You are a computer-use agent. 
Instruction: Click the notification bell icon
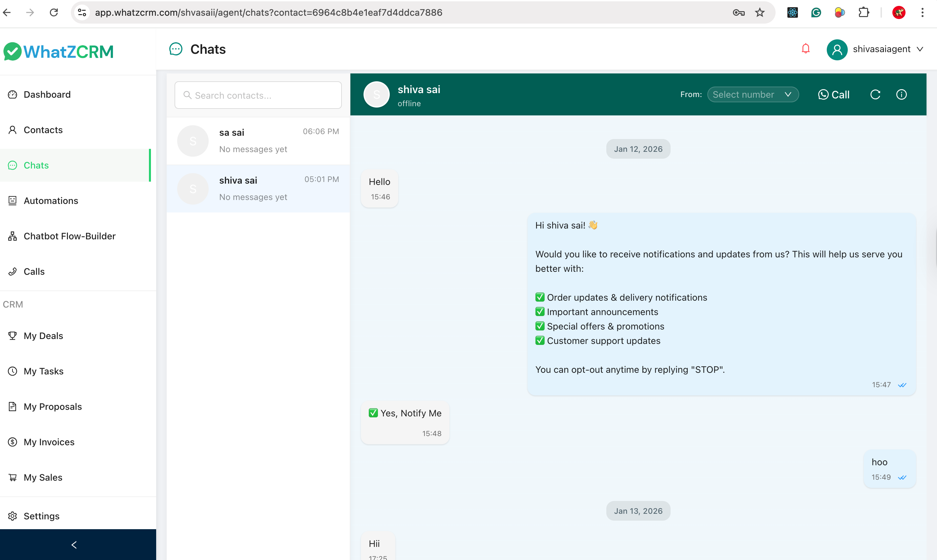click(x=806, y=49)
